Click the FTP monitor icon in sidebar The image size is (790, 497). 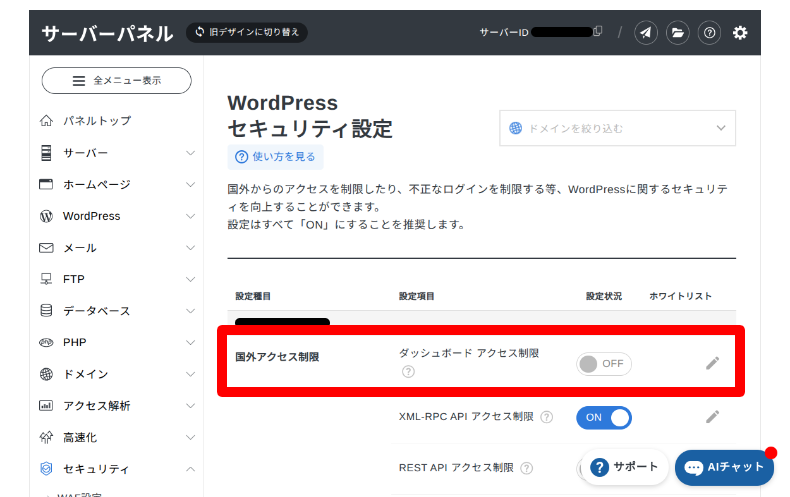(46, 279)
